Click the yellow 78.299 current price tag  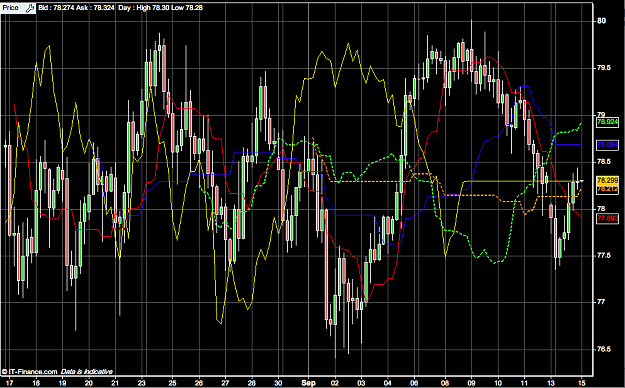pyautogui.click(x=607, y=180)
